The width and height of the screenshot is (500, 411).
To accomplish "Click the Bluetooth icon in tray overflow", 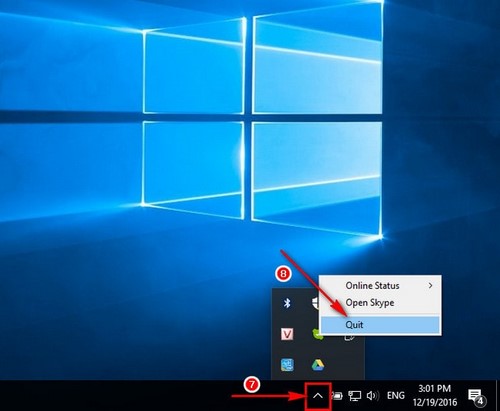I will pos(287,303).
